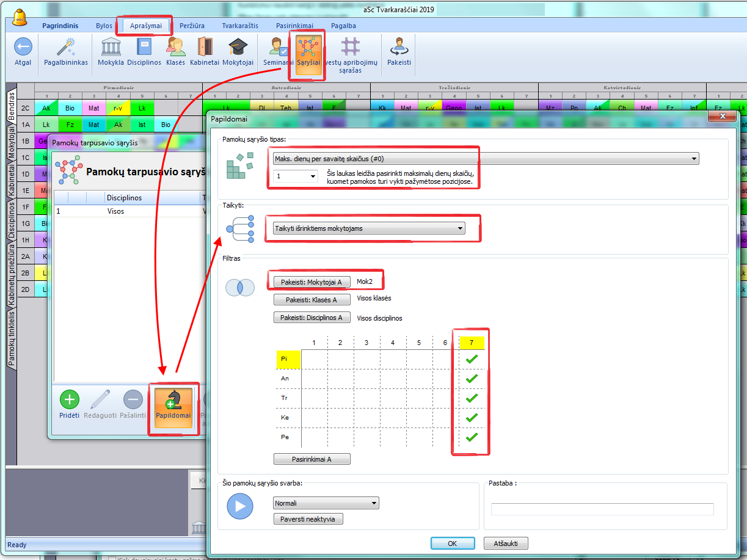Viewport: 747px width, 560px height.
Task: Click the Atgal back arrow icon
Action: (23, 47)
